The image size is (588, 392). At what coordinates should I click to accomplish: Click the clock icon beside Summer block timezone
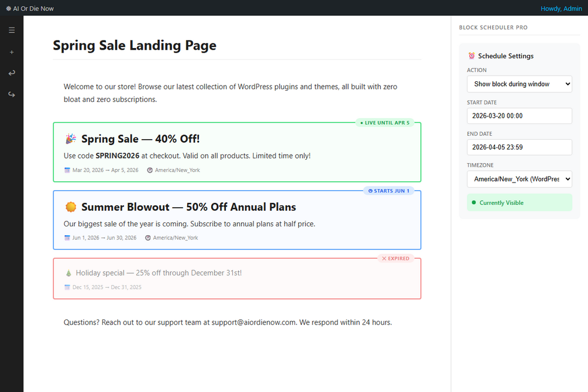click(x=148, y=238)
